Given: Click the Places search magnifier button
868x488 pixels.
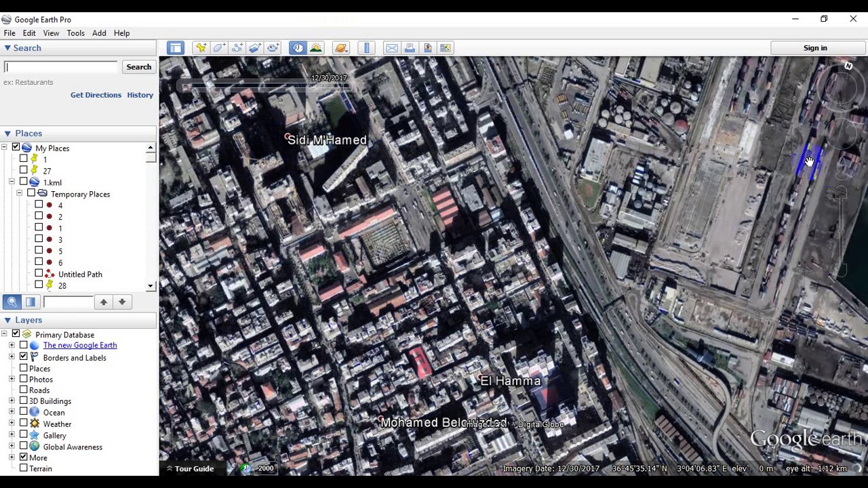Looking at the screenshot, I should click(x=12, y=302).
